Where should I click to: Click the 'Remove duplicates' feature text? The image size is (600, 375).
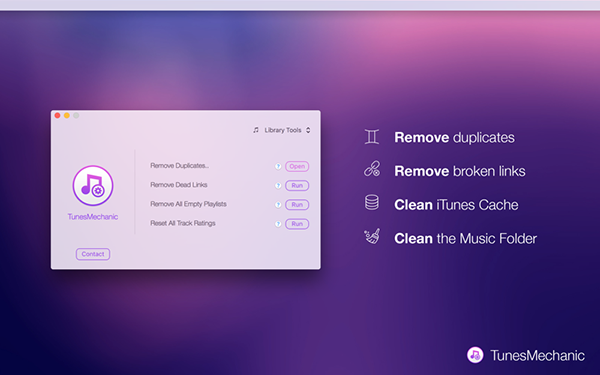455,137
